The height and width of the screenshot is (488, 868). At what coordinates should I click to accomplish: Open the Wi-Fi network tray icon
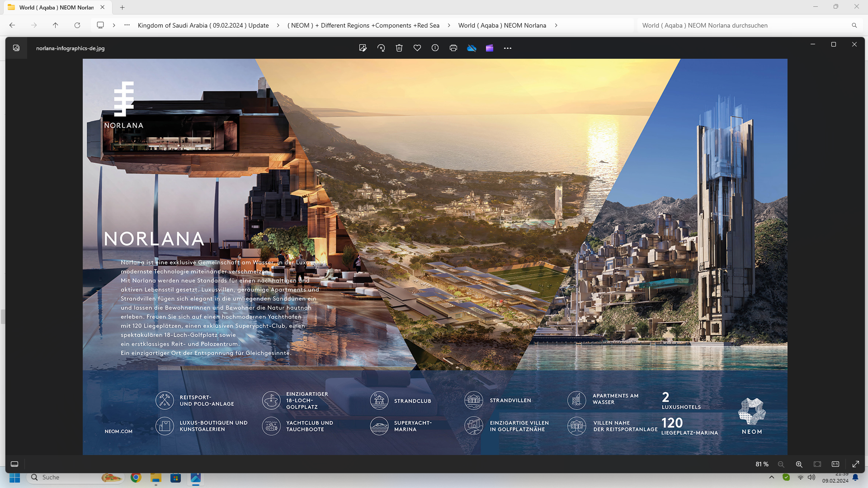[800, 477]
